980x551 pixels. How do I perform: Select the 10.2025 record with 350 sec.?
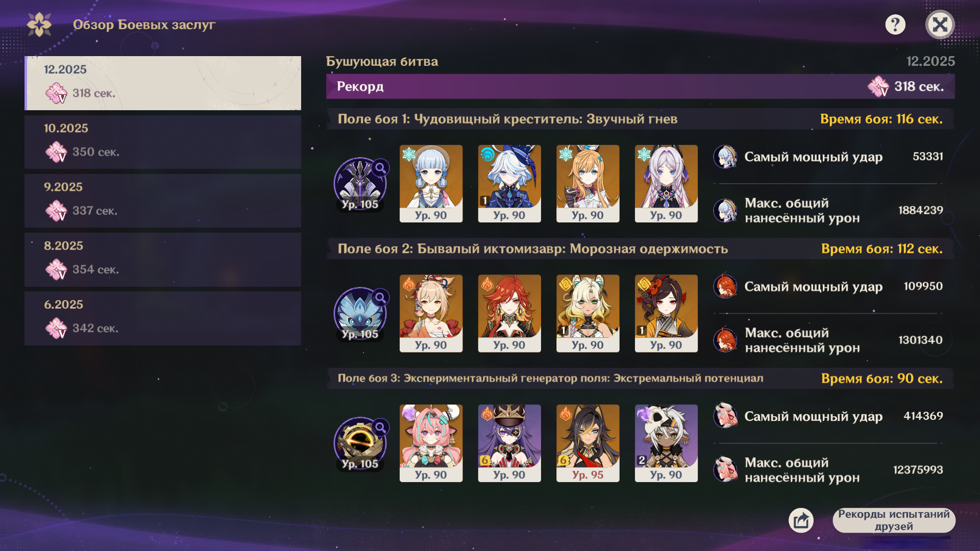(x=163, y=142)
